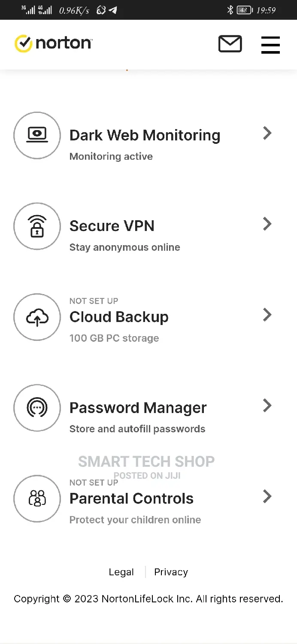The image size is (297, 644).
Task: Click the Norton logo
Action: [53, 43]
